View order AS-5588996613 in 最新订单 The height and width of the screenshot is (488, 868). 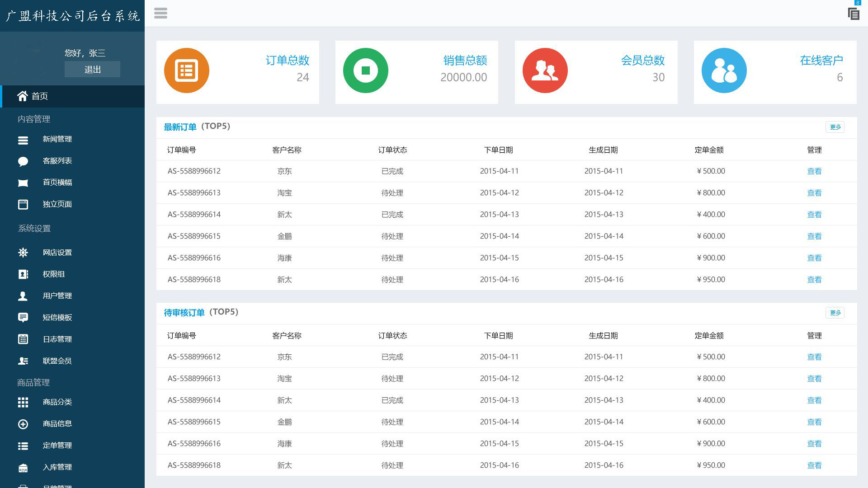[814, 193]
